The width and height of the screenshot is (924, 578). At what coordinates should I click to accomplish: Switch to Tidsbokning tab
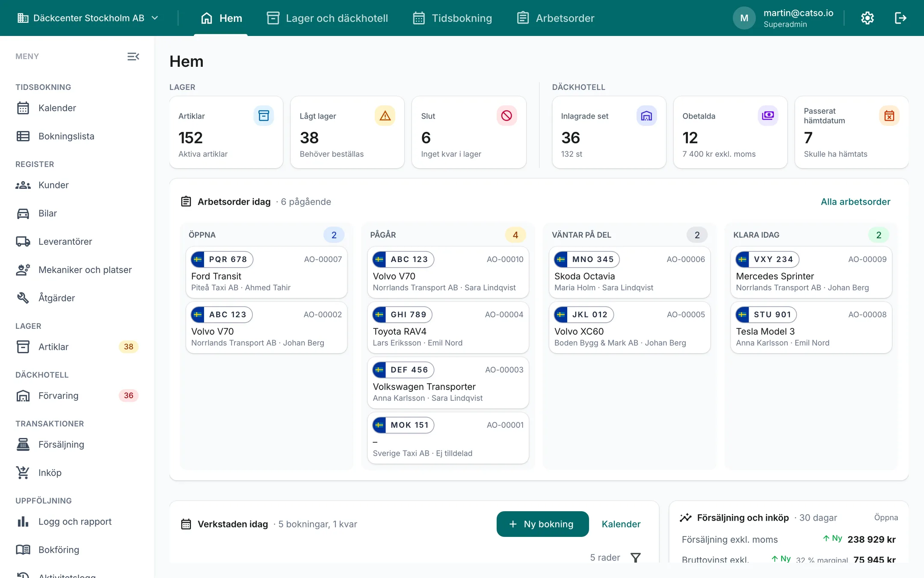click(453, 18)
